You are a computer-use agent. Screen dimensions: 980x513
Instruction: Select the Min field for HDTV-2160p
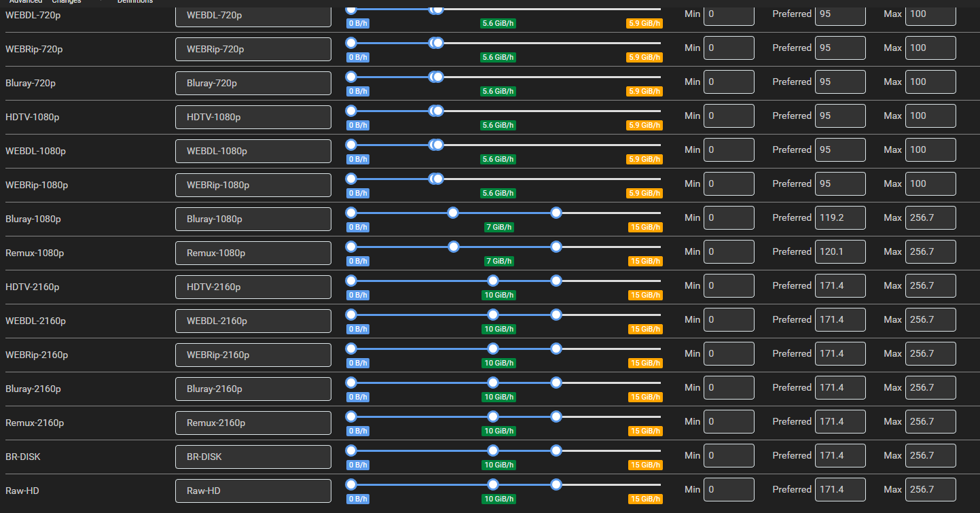point(729,286)
